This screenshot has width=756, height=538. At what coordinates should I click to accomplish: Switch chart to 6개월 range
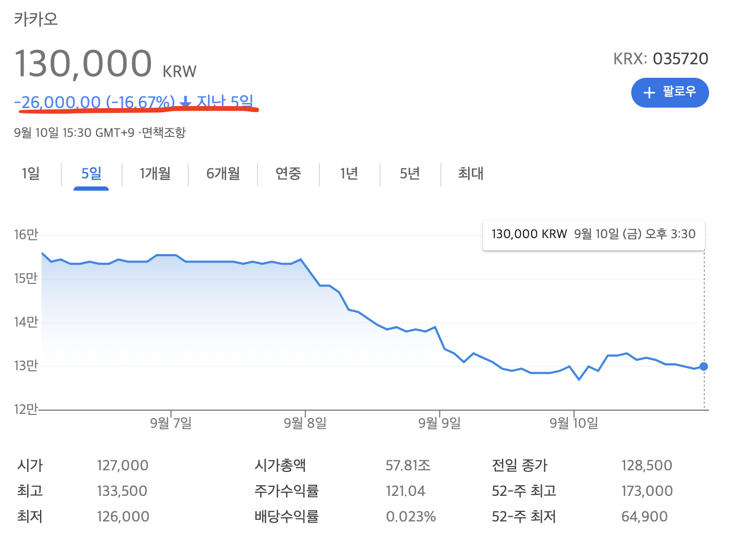223,174
